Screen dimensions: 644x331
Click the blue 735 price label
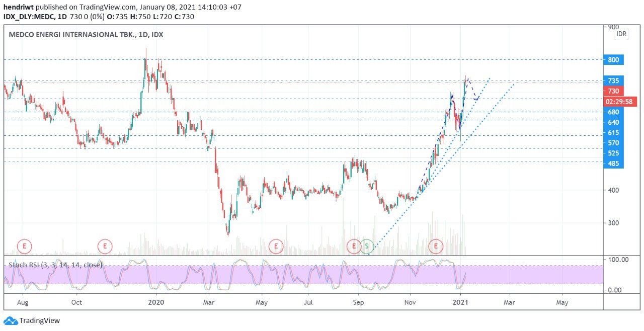click(613, 80)
